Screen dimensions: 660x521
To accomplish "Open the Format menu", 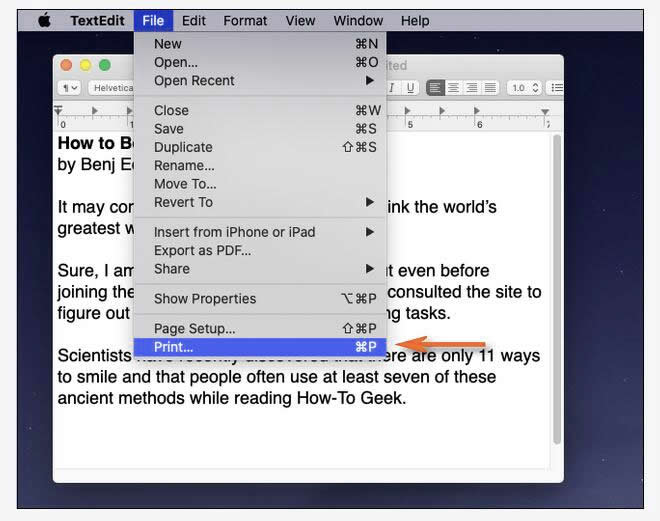I will coord(245,21).
